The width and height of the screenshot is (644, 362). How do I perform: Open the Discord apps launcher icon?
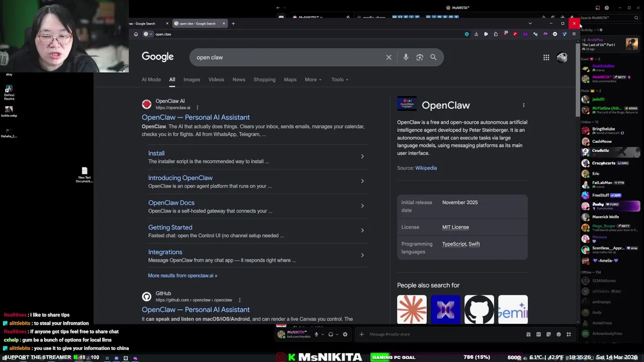(x=569, y=334)
